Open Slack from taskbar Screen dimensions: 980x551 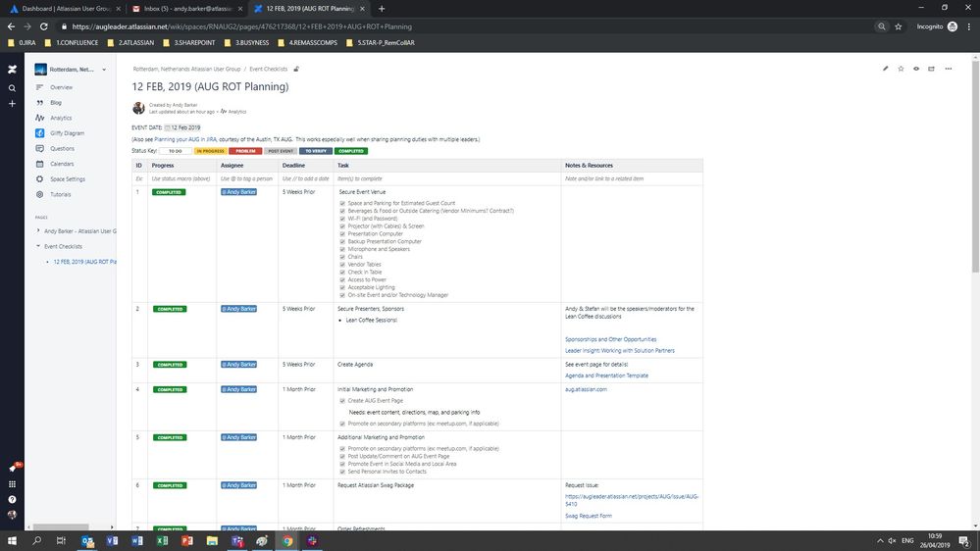(x=312, y=540)
